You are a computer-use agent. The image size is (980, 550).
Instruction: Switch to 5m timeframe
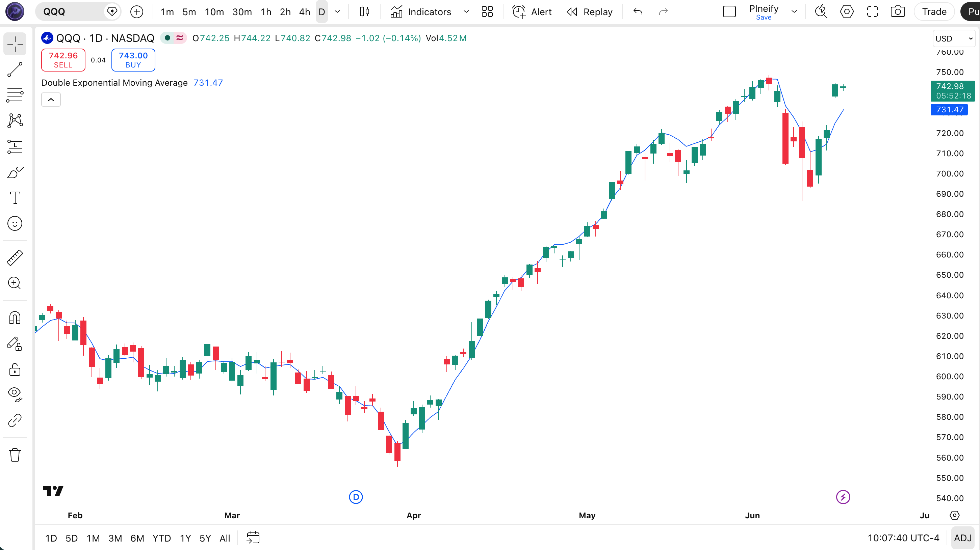pyautogui.click(x=189, y=12)
